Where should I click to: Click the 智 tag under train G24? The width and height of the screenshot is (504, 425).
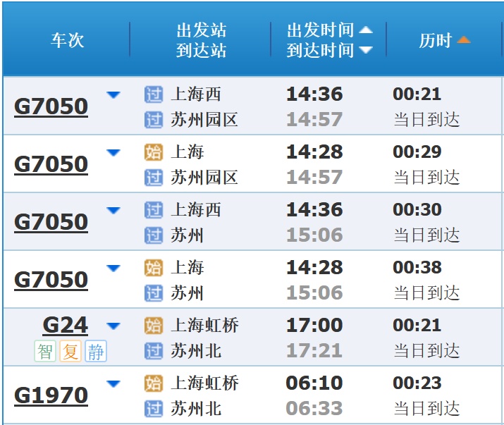point(45,350)
